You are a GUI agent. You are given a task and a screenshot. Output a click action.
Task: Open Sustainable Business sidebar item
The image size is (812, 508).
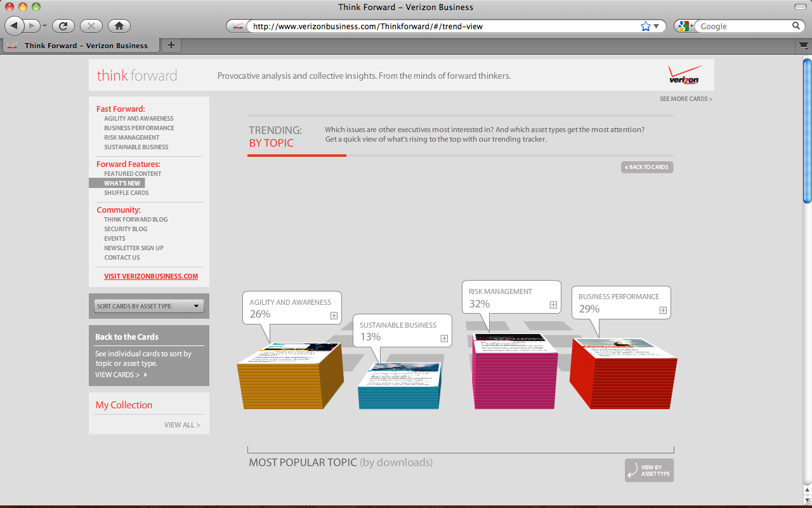click(136, 147)
